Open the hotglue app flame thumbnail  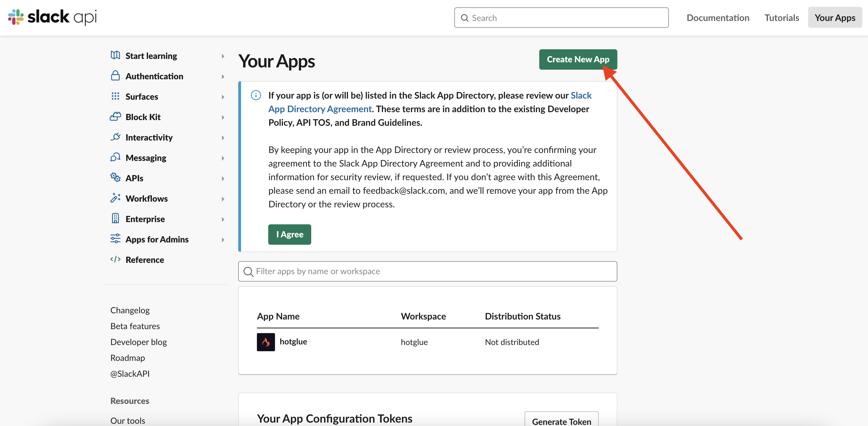266,342
